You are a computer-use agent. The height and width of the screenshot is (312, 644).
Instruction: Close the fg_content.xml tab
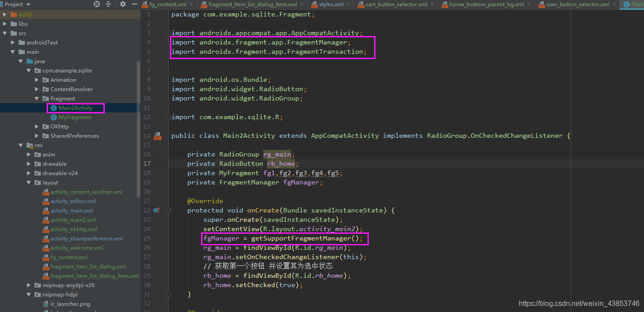point(192,4)
